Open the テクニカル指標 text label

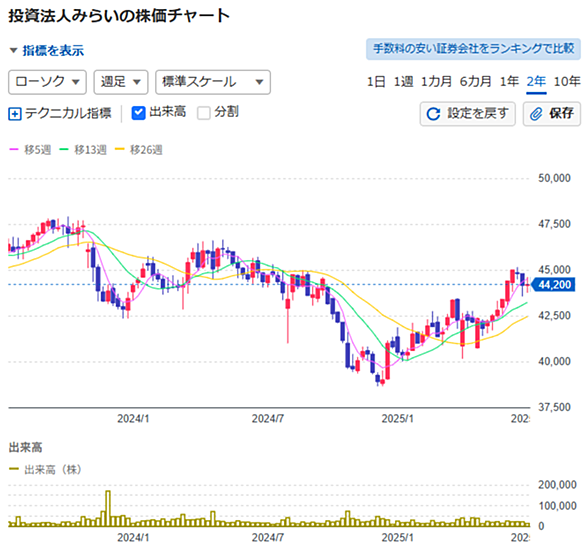[x=68, y=113]
